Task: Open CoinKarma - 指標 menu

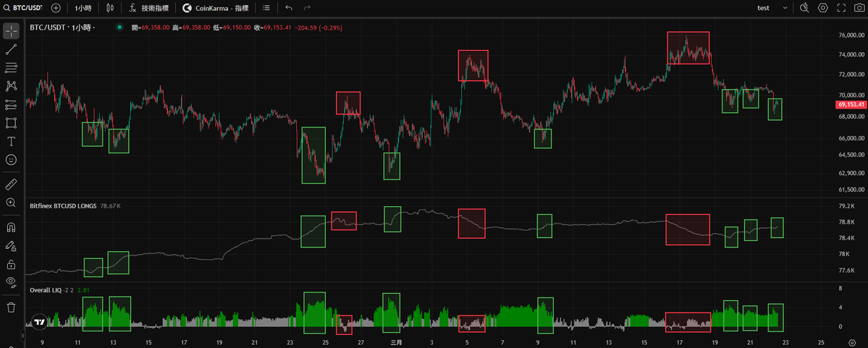Action: (216, 8)
